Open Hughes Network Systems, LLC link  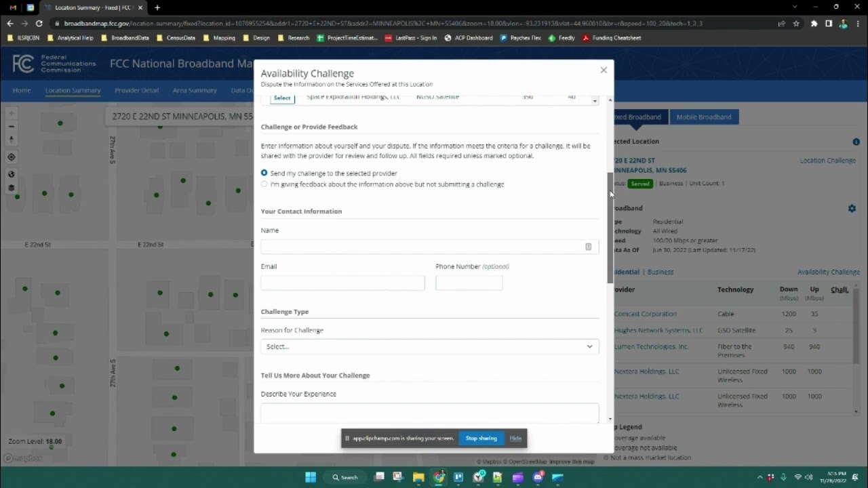pos(658,330)
